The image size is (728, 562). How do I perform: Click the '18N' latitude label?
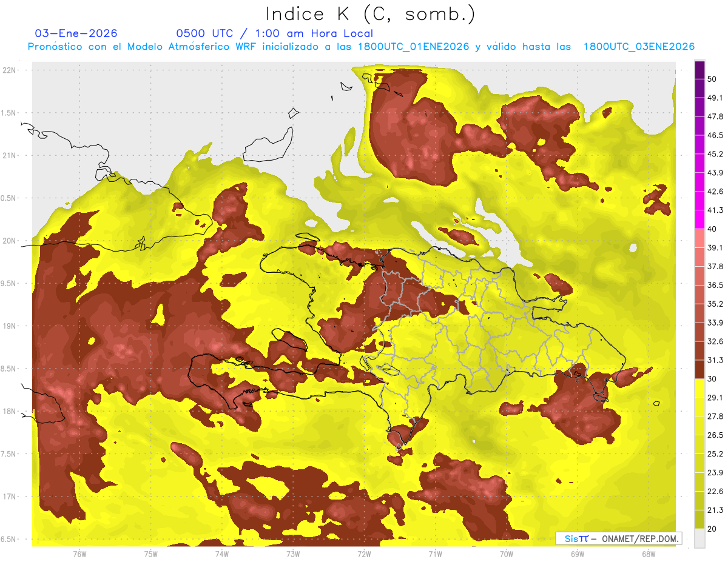coord(10,411)
